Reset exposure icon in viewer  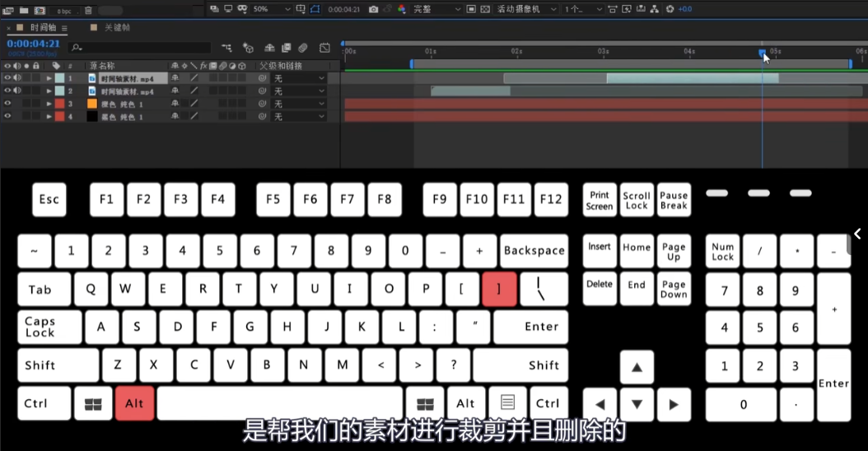coord(670,9)
